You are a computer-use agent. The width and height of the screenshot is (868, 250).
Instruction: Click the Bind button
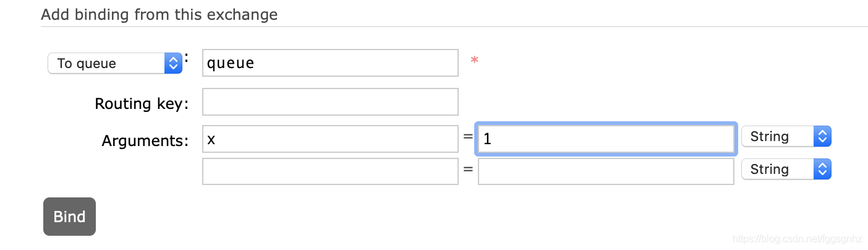[x=69, y=217]
